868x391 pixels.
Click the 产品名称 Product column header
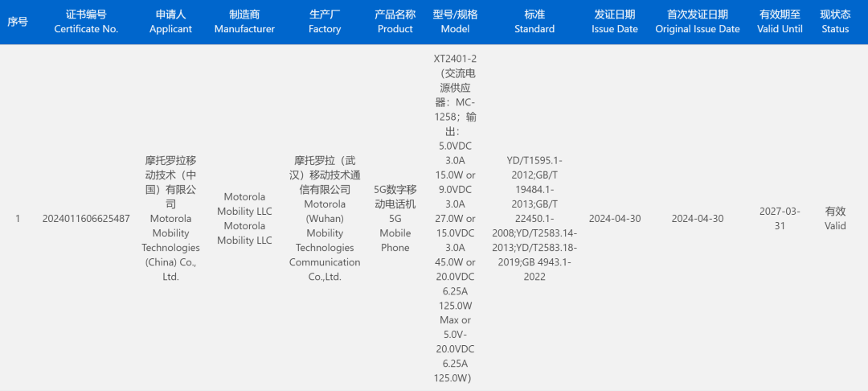pos(395,23)
